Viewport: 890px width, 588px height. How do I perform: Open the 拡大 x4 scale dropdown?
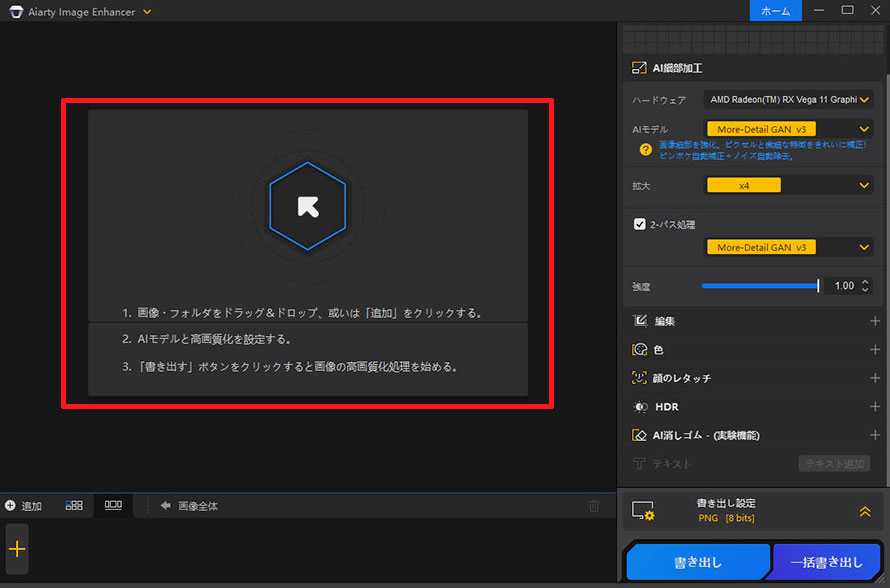coord(788,185)
